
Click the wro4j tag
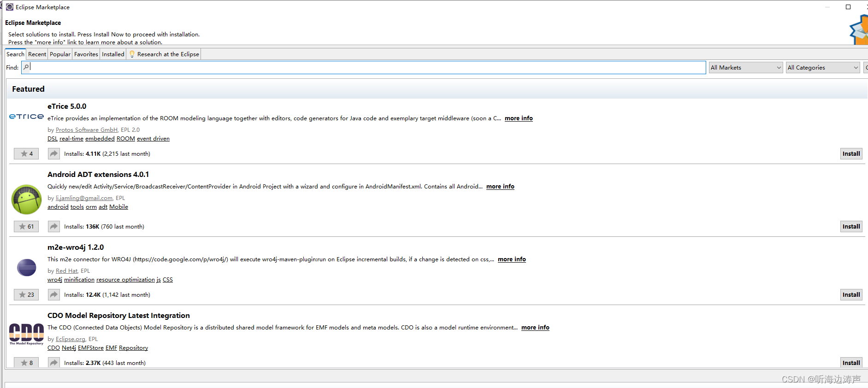tap(55, 280)
